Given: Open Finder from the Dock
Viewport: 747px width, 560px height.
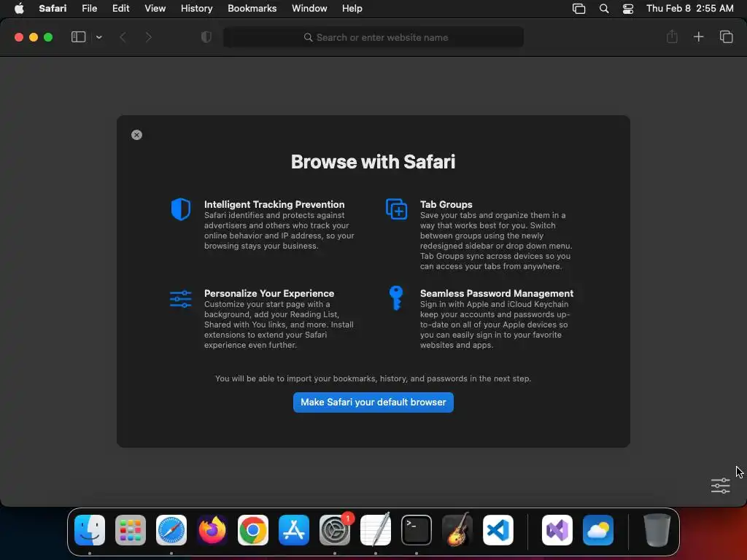Looking at the screenshot, I should click(x=90, y=530).
